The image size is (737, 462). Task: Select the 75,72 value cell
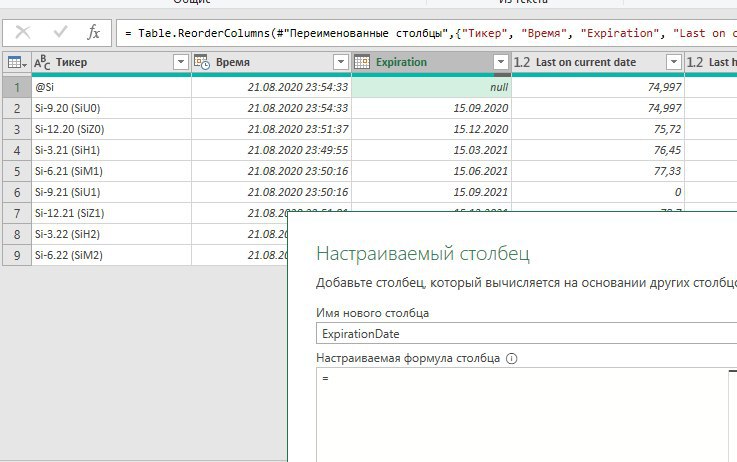tap(598, 129)
